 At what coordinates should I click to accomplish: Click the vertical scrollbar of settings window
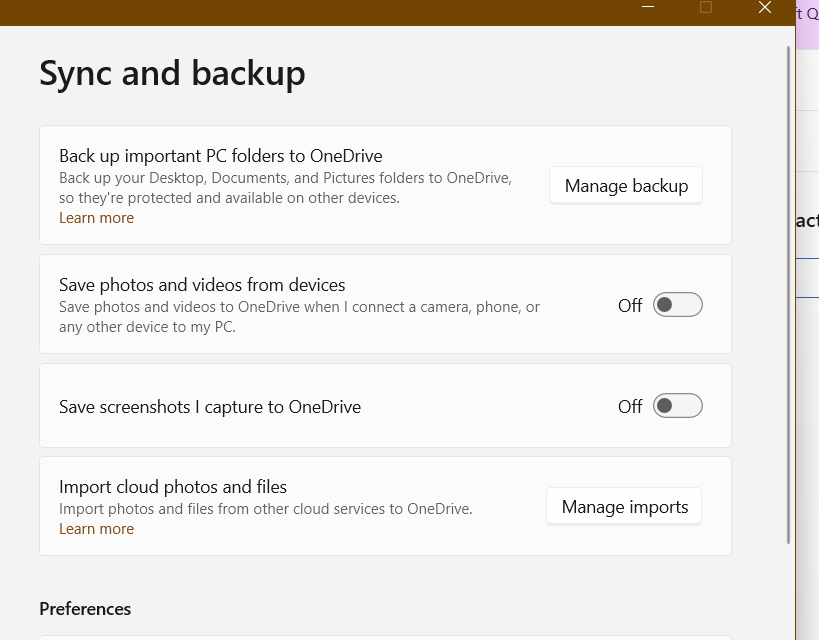789,295
